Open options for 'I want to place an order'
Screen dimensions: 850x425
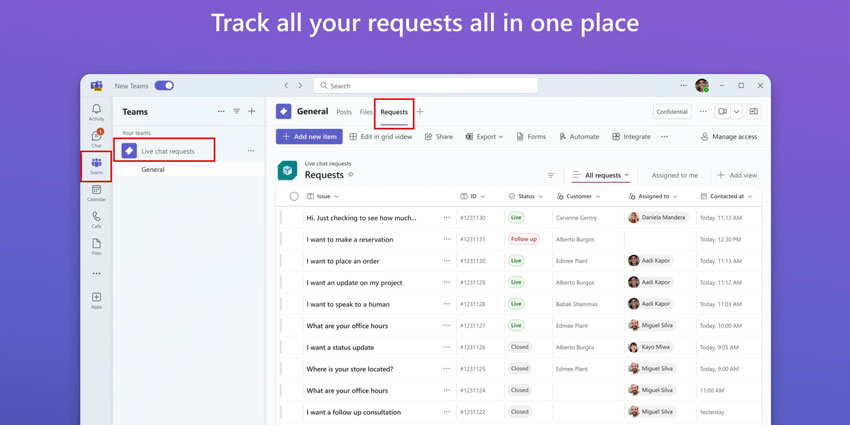pos(447,260)
